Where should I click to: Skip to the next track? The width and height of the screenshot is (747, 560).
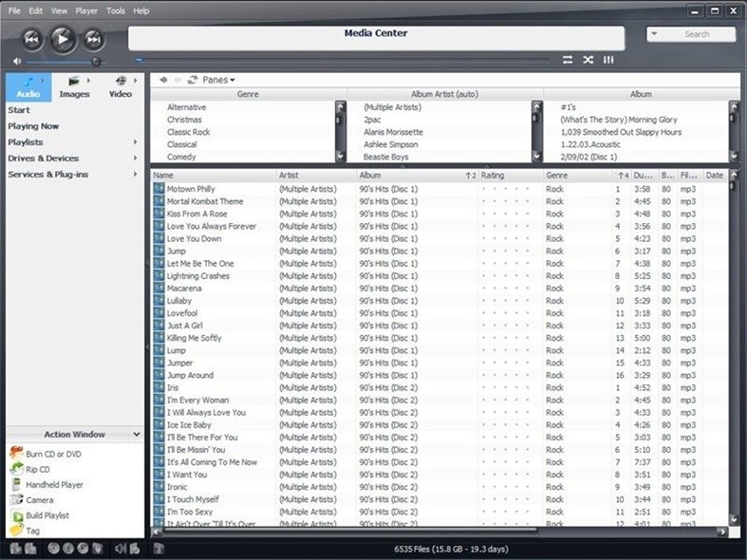[93, 39]
